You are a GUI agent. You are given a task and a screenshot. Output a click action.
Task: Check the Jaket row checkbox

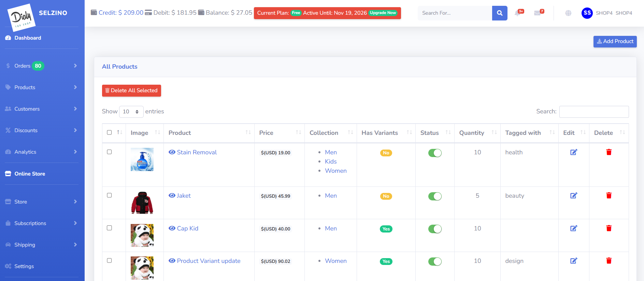(x=109, y=195)
